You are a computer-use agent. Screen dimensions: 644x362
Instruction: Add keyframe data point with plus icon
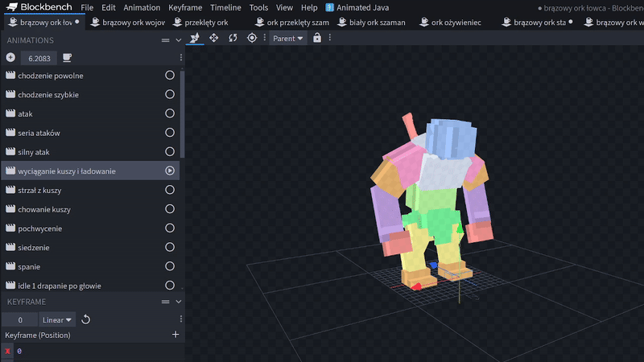point(175,335)
